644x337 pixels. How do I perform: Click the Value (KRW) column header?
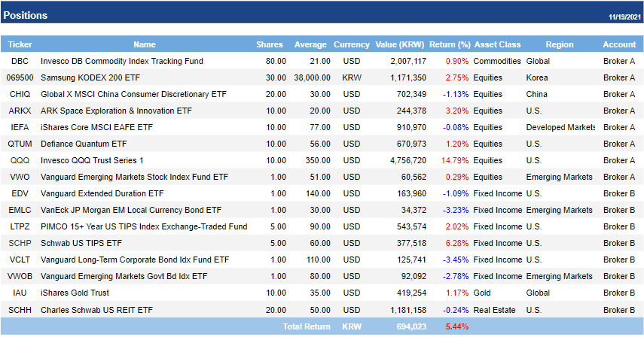tap(400, 44)
